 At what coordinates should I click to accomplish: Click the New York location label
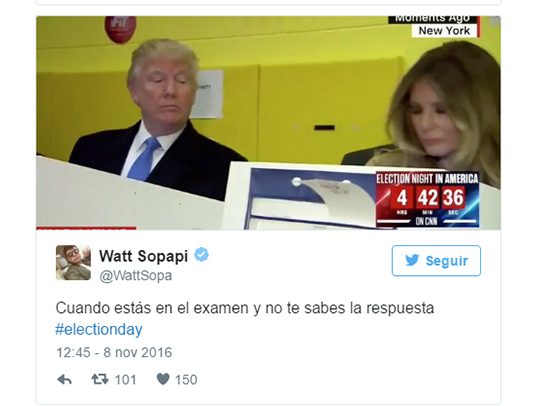tap(444, 31)
